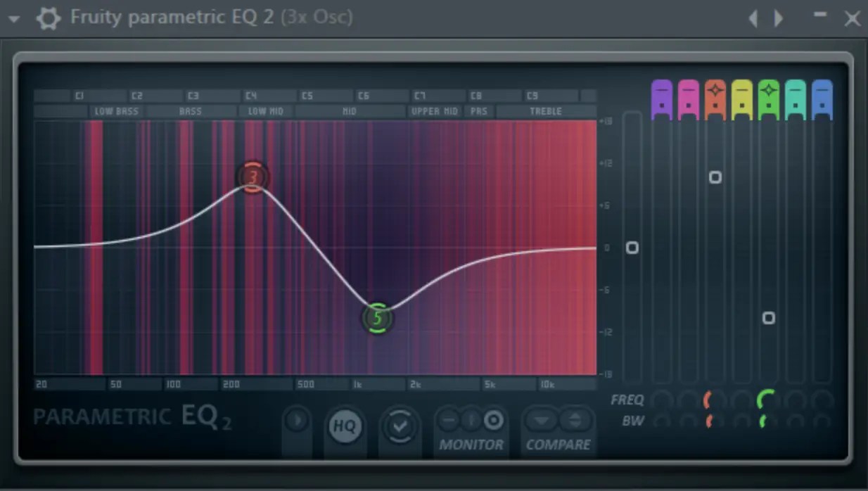868x491 pixels.
Task: Select the yellow band 4 shape icon
Action: pyautogui.click(x=741, y=98)
